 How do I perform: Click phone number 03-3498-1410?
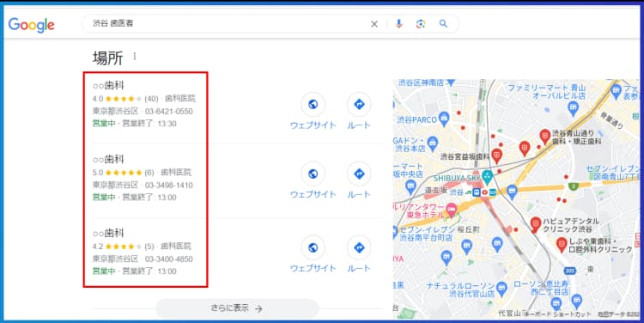click(169, 186)
